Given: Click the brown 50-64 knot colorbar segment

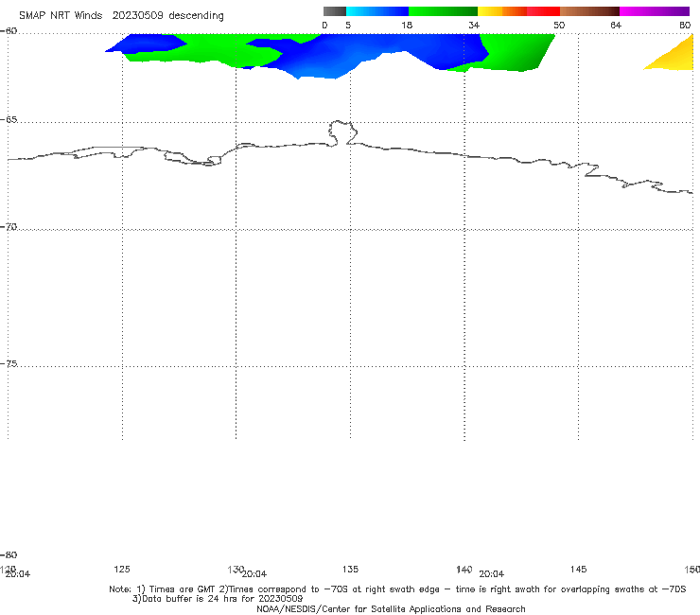Looking at the screenshot, I should pyautogui.click(x=589, y=11).
